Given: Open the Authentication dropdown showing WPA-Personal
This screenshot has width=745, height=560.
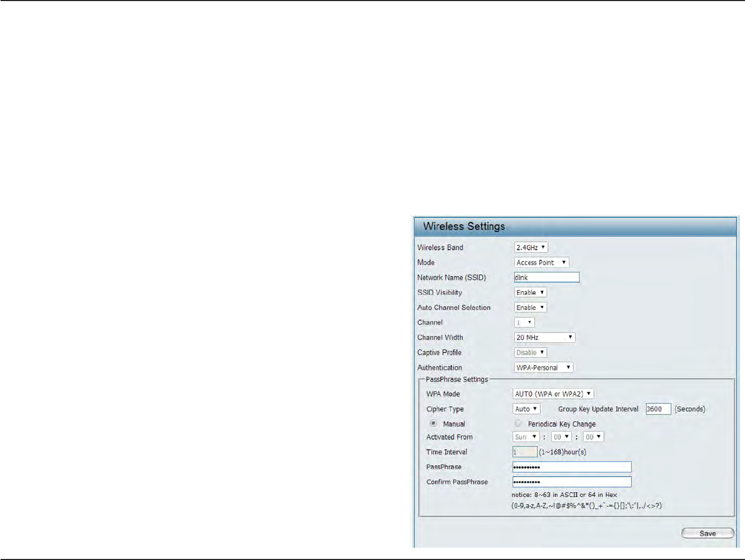Looking at the screenshot, I should [x=544, y=368].
